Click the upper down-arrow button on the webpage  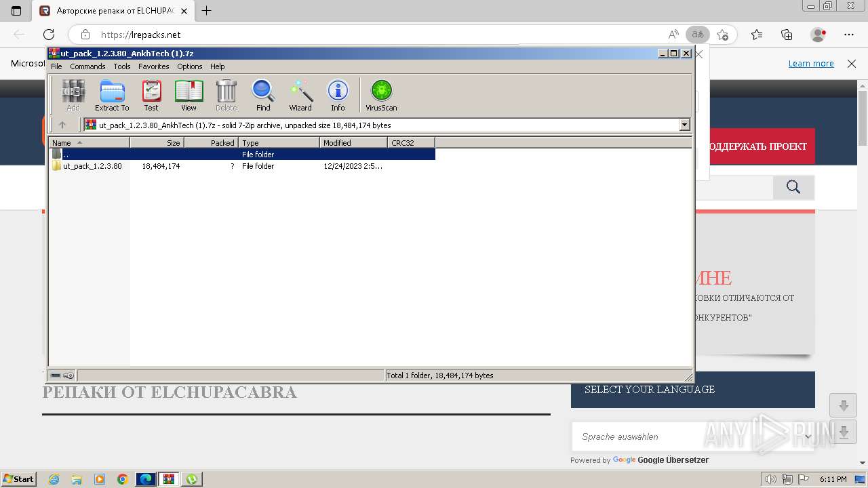pos(844,406)
